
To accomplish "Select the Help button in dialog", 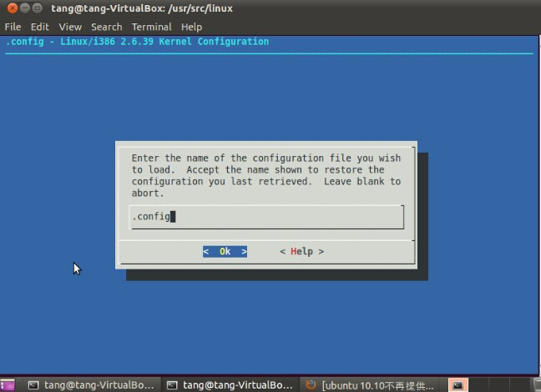I will pyautogui.click(x=301, y=251).
